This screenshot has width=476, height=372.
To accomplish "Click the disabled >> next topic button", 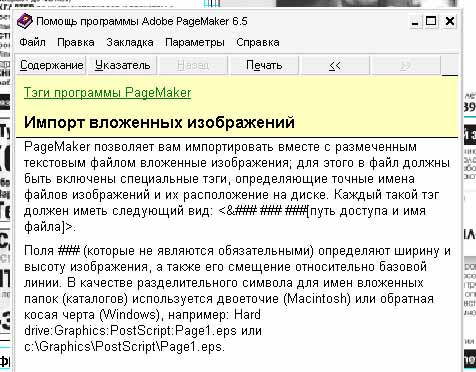I will point(406,65).
